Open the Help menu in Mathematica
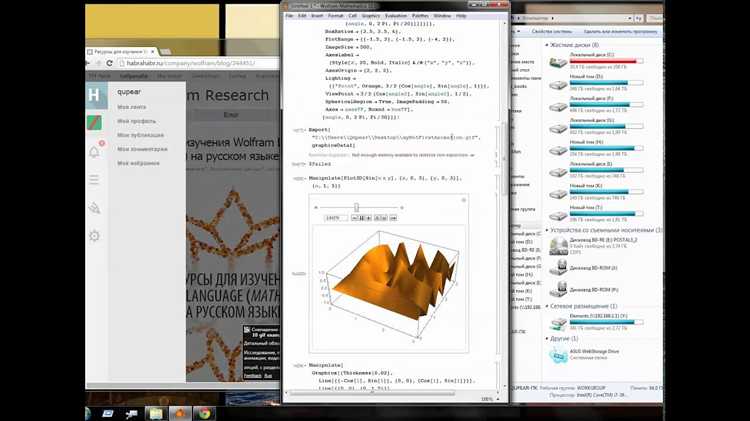 461,16
